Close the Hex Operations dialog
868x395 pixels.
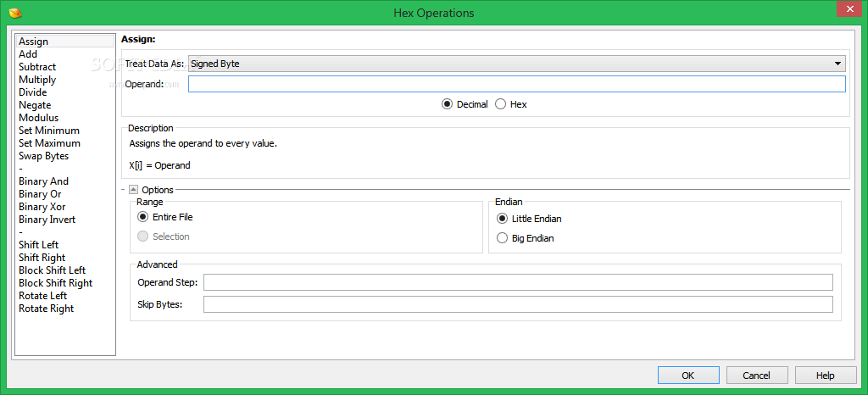849,10
